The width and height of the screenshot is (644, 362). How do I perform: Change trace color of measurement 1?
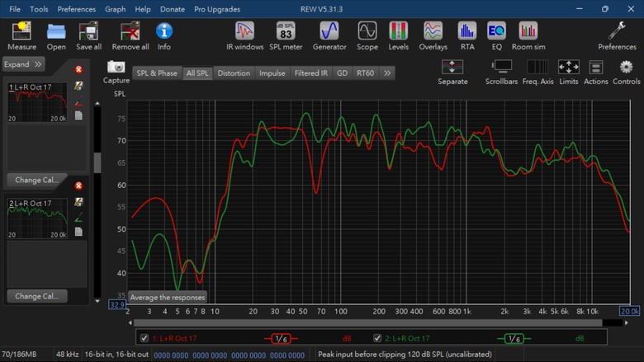coord(78,101)
